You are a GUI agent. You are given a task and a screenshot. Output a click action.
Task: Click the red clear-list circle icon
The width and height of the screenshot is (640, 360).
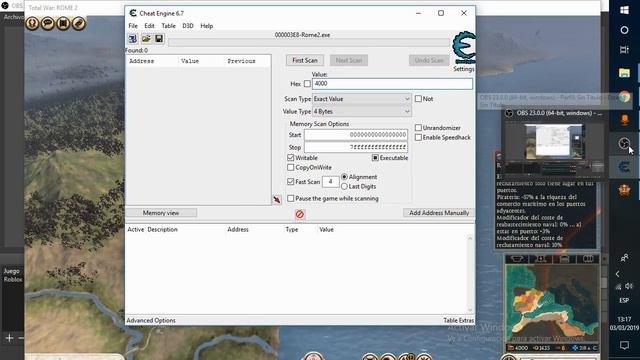[x=300, y=214]
